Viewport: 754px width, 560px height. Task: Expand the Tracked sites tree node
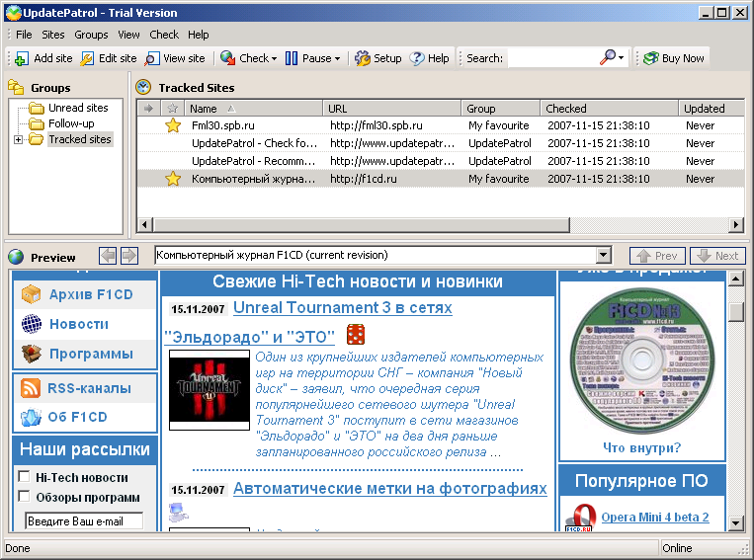(18, 140)
